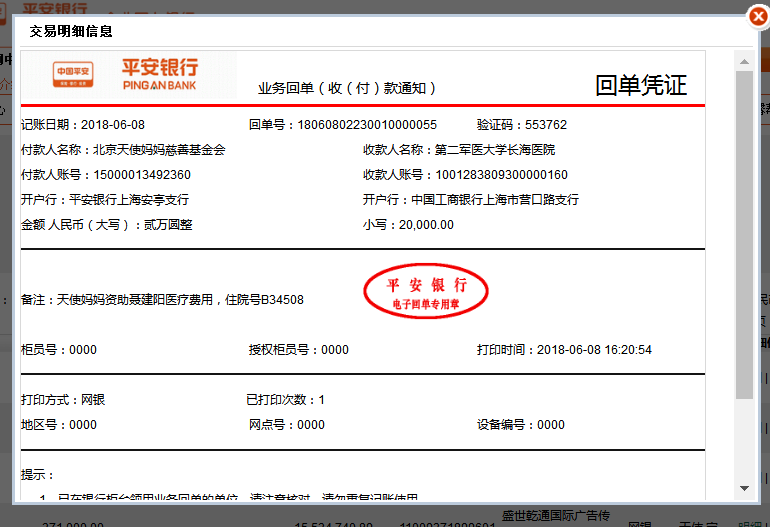The width and height of the screenshot is (770, 527).
Task: Click the 平安银行 电子回单专用章 red stamp
Action: click(426, 291)
